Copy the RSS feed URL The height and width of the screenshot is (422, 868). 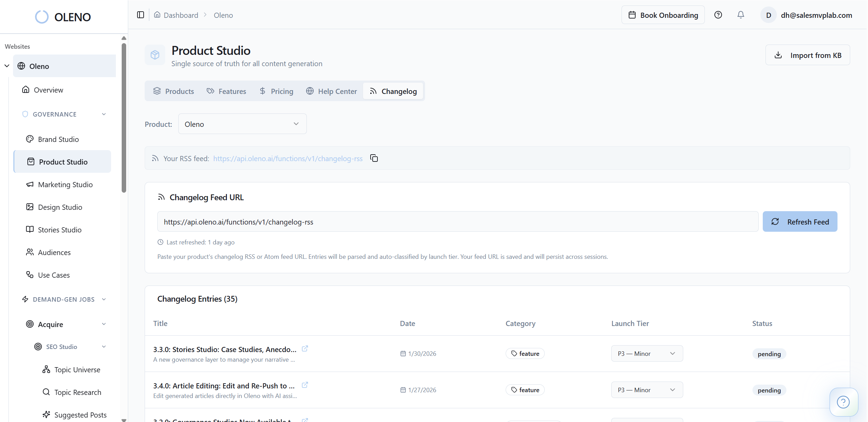[x=374, y=158]
